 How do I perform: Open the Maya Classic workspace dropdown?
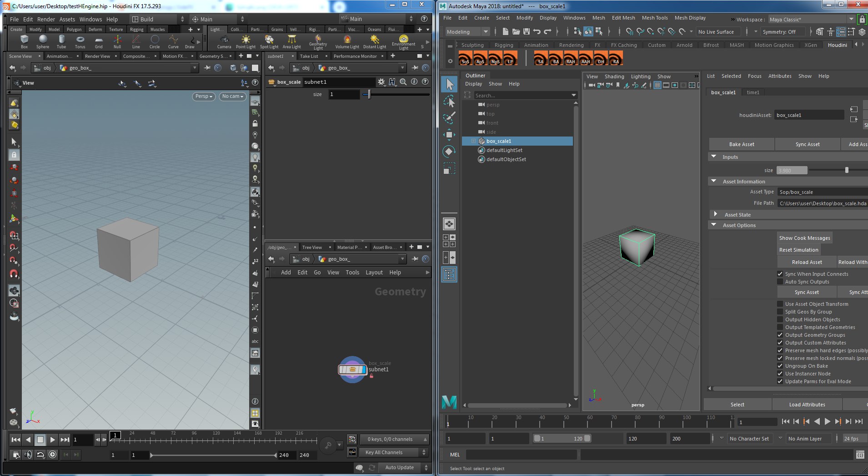click(812, 20)
